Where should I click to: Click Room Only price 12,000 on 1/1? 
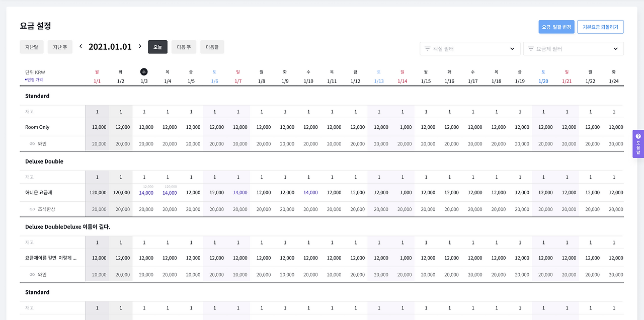99,127
